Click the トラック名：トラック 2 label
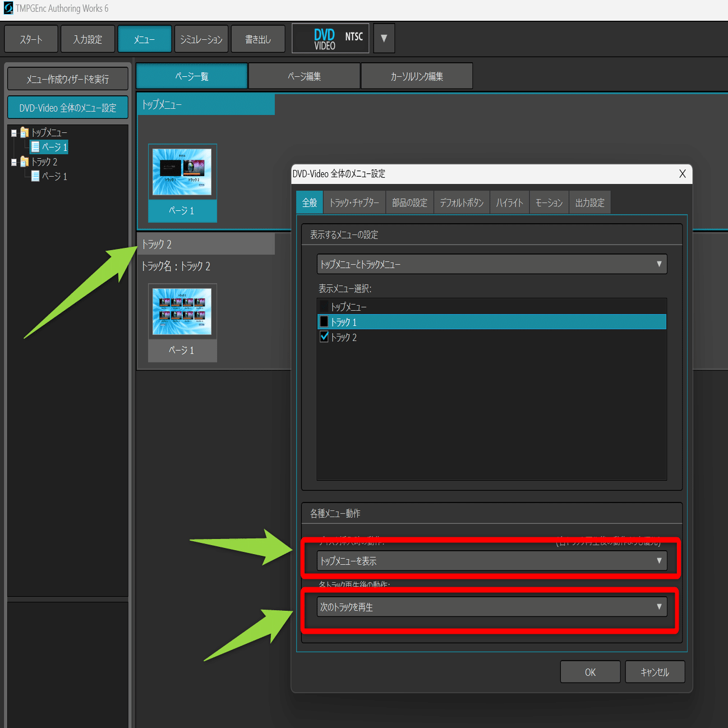 (176, 266)
